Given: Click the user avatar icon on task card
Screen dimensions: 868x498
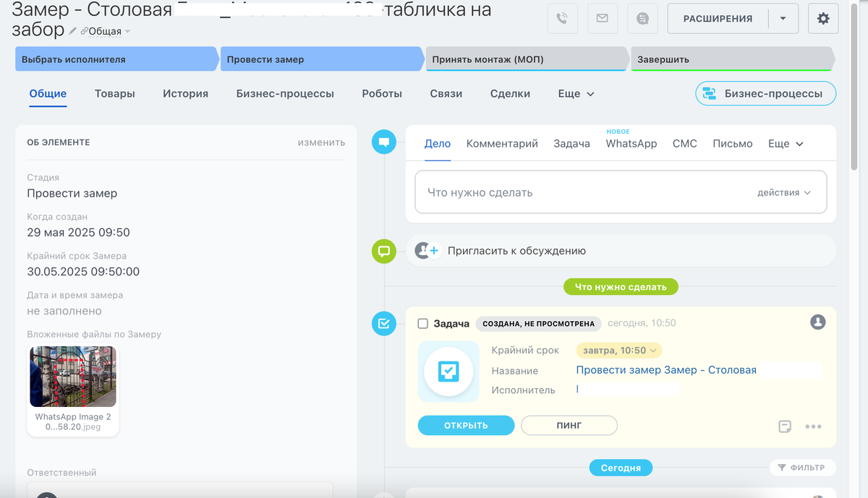Looking at the screenshot, I should pyautogui.click(x=818, y=322).
